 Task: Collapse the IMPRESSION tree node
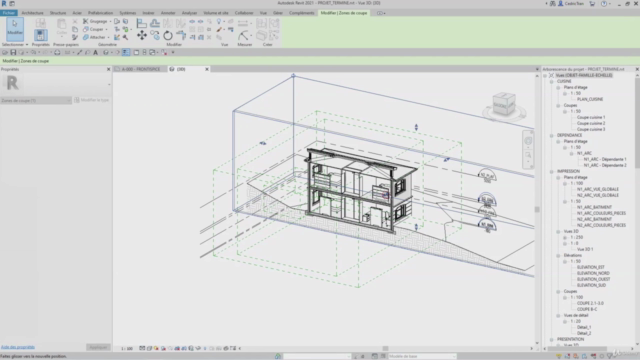551,171
